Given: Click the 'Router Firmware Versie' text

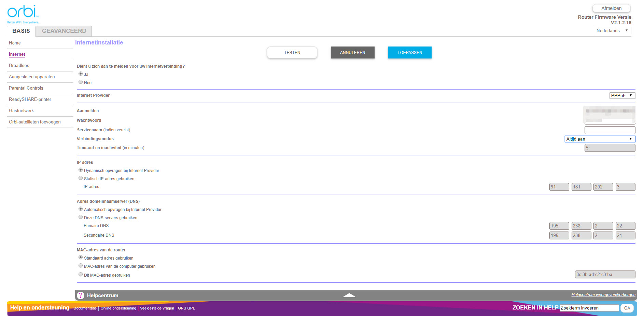Looking at the screenshot, I should 604,17.
